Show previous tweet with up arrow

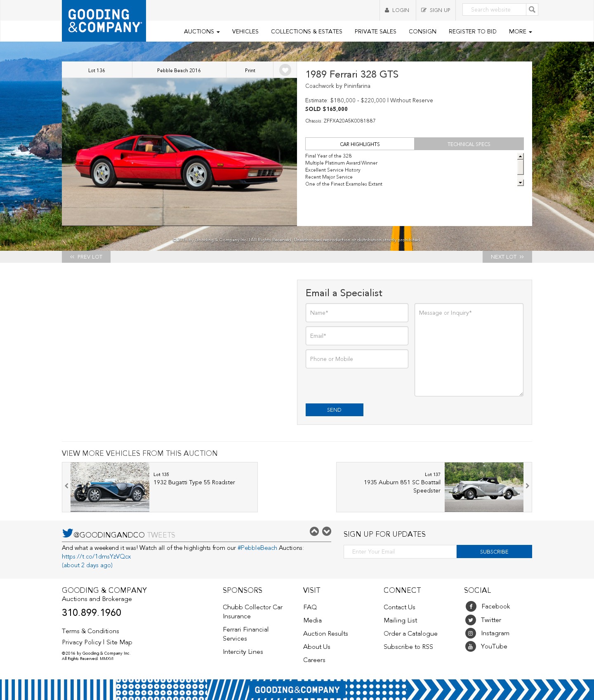coord(314,531)
